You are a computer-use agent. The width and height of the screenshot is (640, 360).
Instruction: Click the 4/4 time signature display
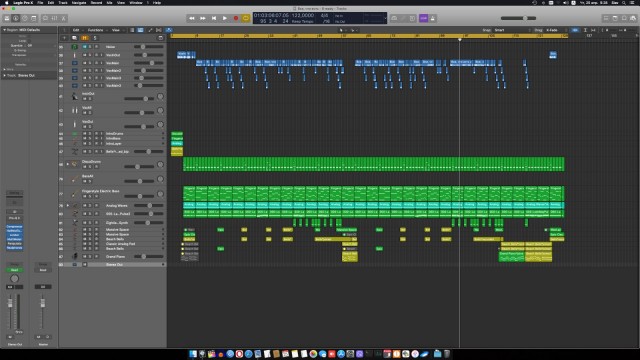(x=324, y=16)
